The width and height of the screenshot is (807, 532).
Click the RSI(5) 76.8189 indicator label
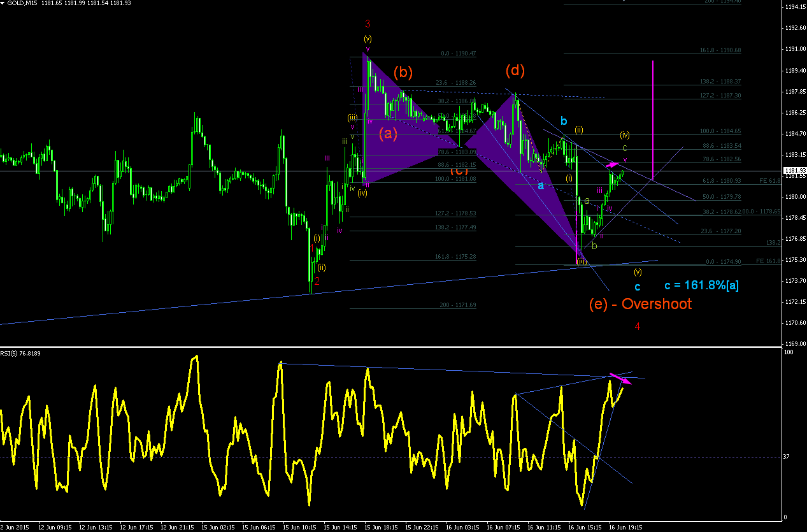coord(21,352)
